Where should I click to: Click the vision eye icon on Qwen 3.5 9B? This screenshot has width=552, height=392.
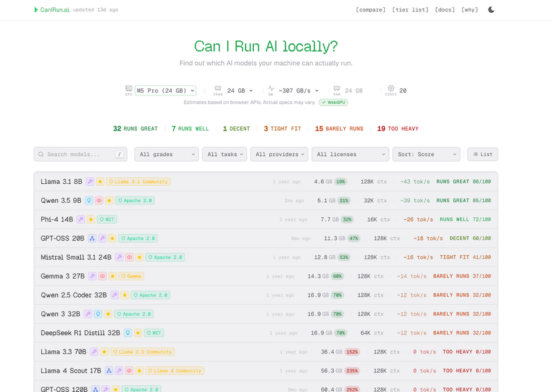(99, 200)
